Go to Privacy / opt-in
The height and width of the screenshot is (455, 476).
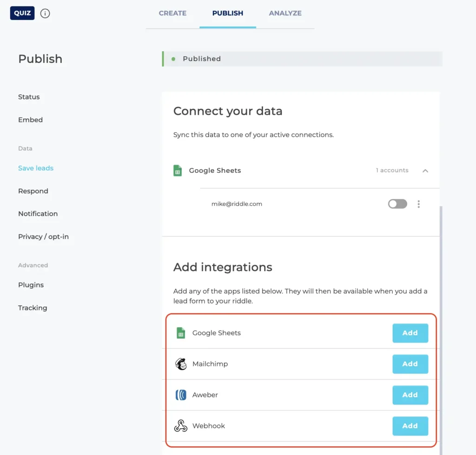click(43, 237)
